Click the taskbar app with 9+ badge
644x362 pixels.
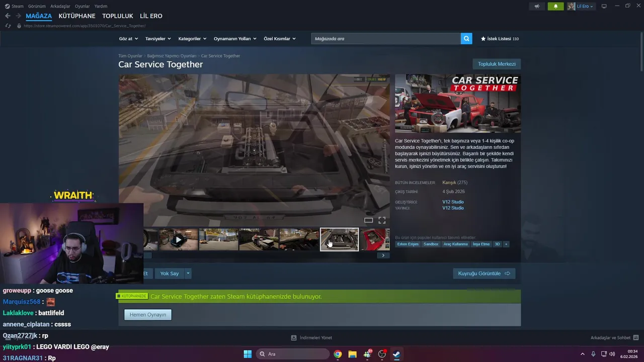coord(367,354)
